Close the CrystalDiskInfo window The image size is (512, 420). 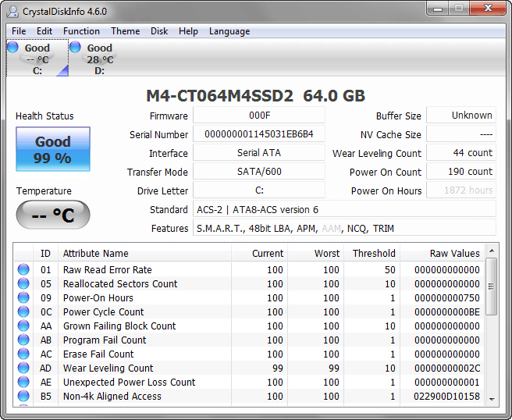click(x=488, y=9)
